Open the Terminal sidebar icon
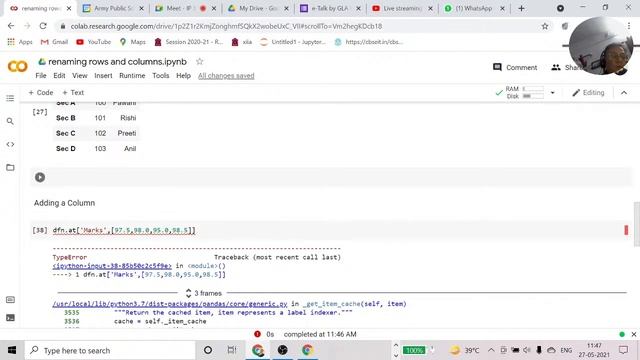 click(x=10, y=318)
